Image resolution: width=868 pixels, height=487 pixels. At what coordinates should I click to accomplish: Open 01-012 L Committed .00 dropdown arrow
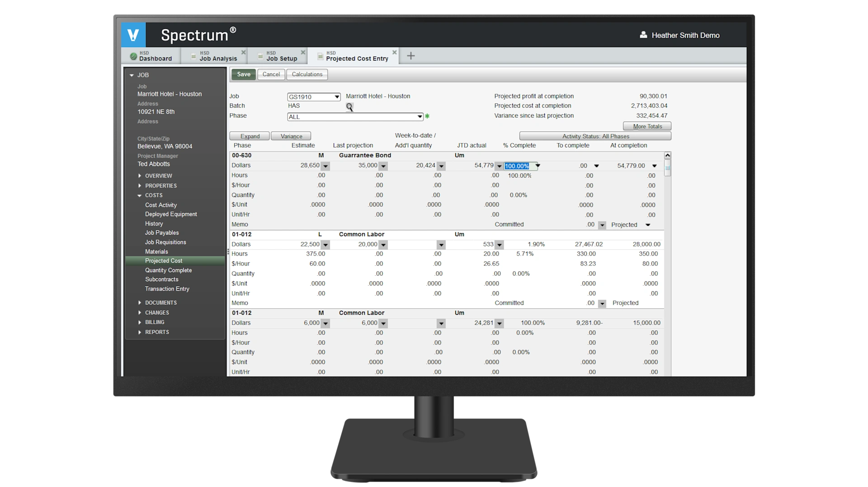[x=602, y=303]
